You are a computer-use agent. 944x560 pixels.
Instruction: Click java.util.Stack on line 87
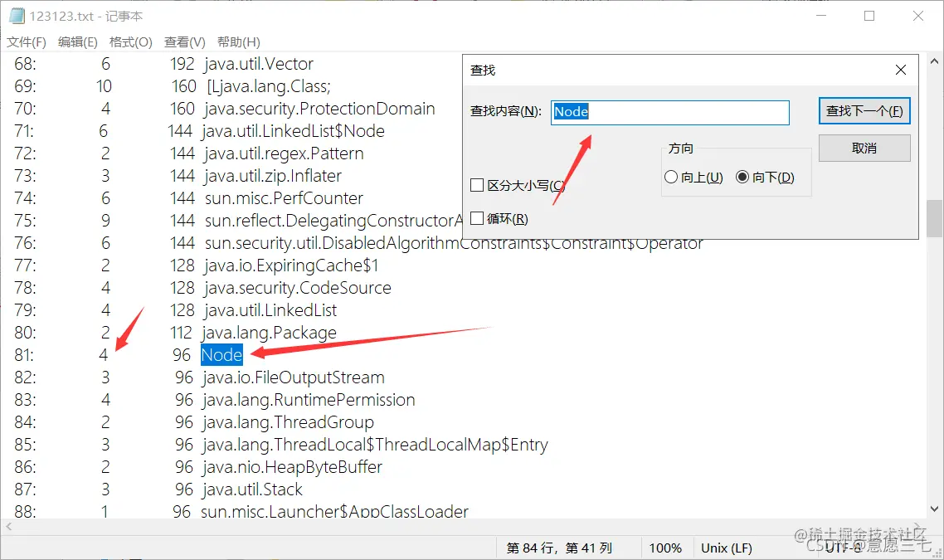252,489
